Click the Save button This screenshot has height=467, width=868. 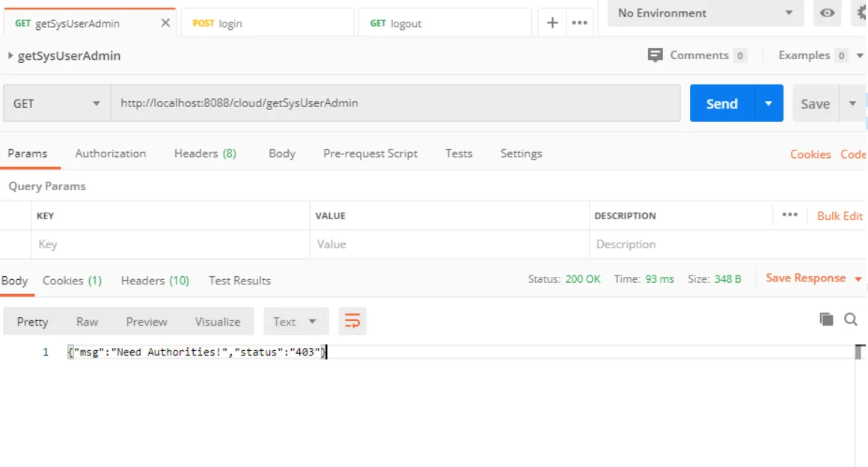(x=816, y=103)
